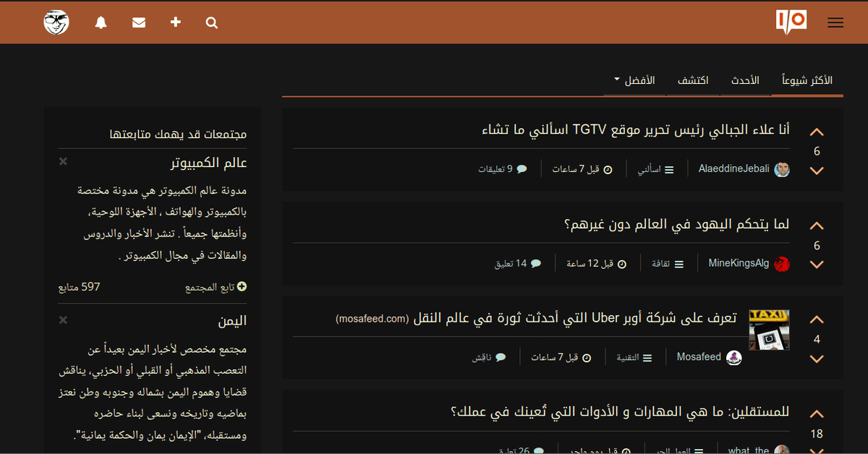Screen dimensions: 868x454
Task: Click ناقش on Uber post
Action: pos(489,357)
